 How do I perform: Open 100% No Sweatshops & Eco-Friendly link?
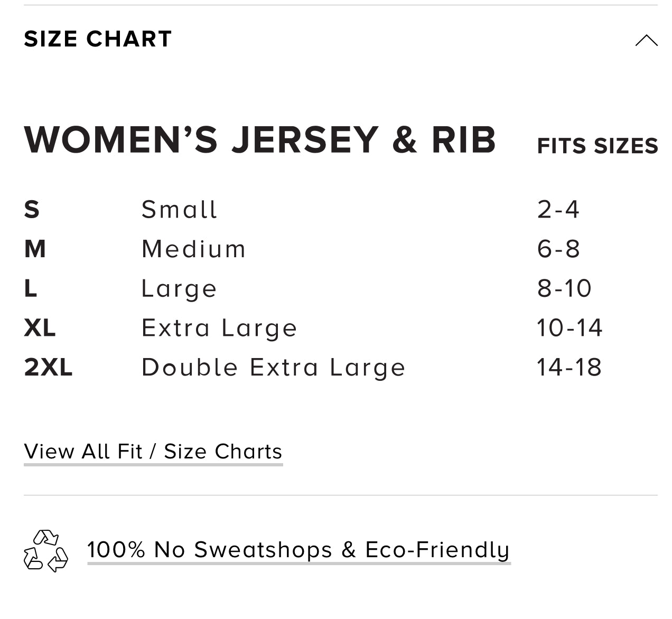[x=298, y=550]
